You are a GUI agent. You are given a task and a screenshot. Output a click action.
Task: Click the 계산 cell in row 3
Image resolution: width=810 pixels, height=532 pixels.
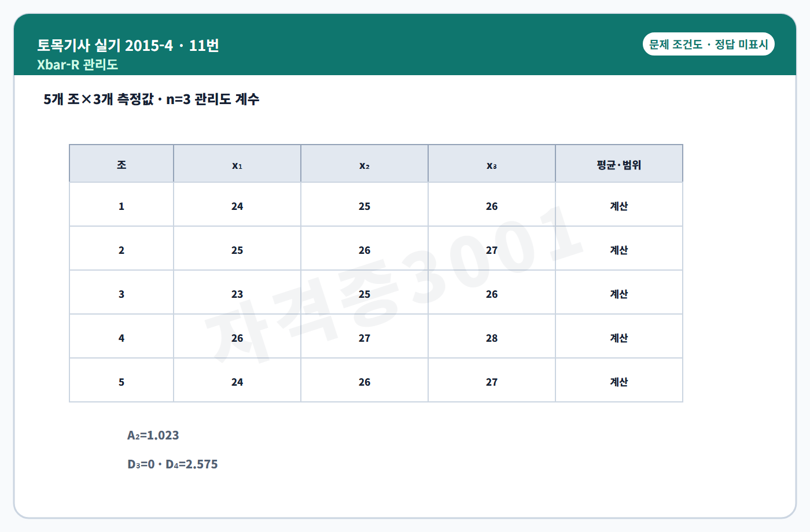pyautogui.click(x=619, y=293)
